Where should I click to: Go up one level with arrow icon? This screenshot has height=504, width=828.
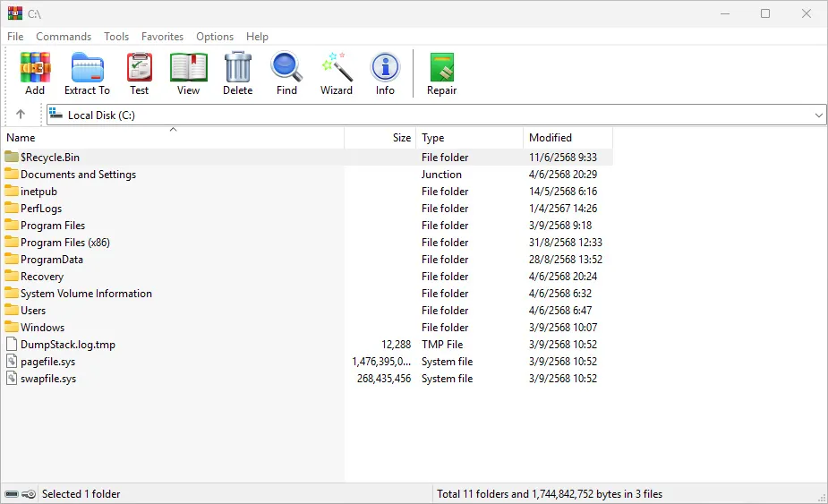pos(21,114)
